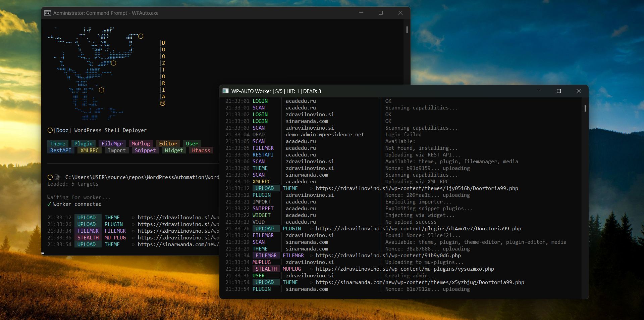The height and width of the screenshot is (320, 644).
Task: Select the RestAPI module tag
Action: 60,150
